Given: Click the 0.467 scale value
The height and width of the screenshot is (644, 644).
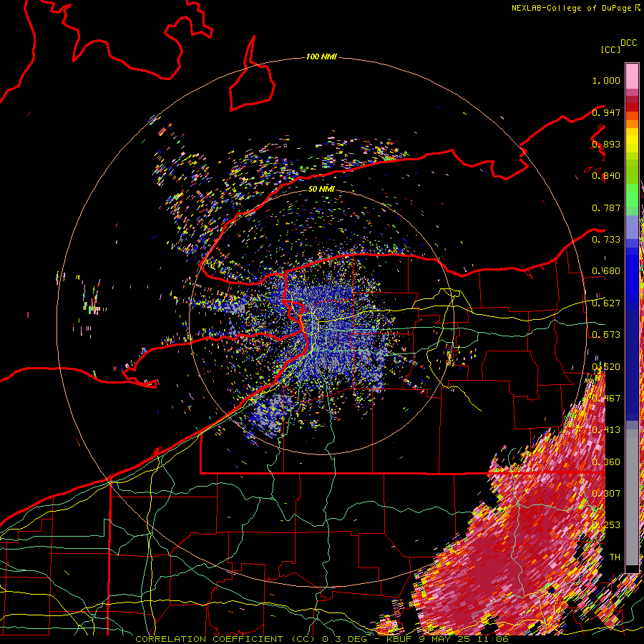Looking at the screenshot, I should click(606, 399).
